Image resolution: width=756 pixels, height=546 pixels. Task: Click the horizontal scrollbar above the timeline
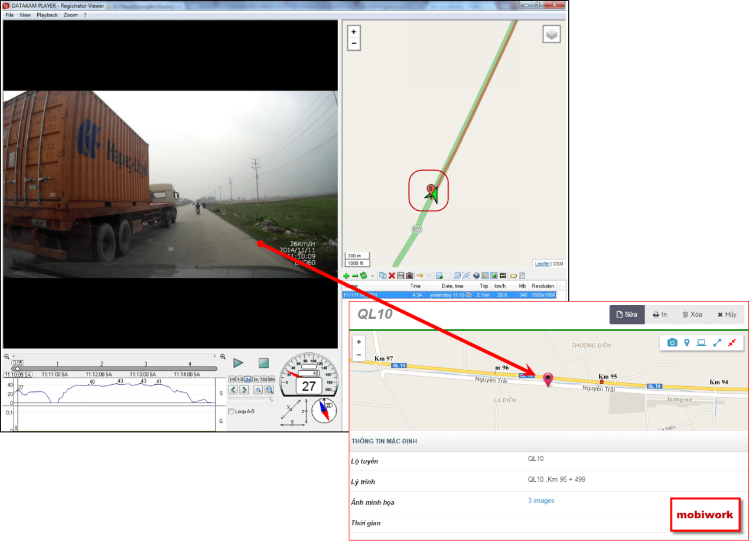(114, 357)
